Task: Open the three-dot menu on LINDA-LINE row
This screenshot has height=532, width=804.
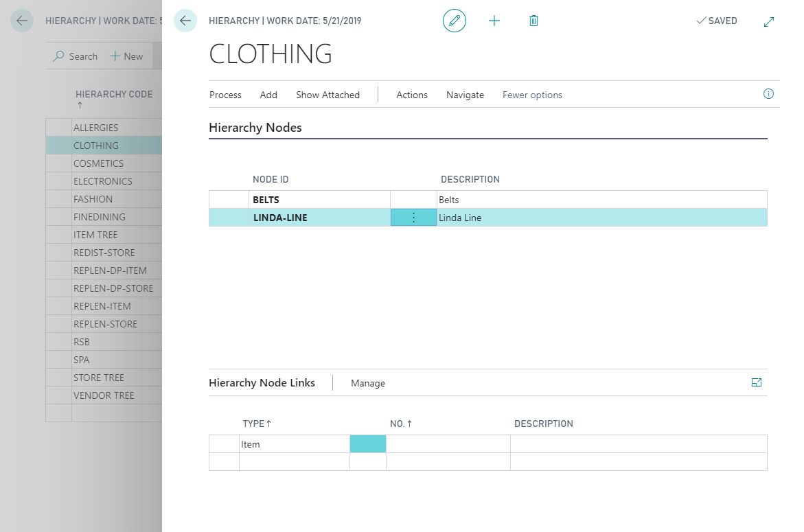Action: 413,218
